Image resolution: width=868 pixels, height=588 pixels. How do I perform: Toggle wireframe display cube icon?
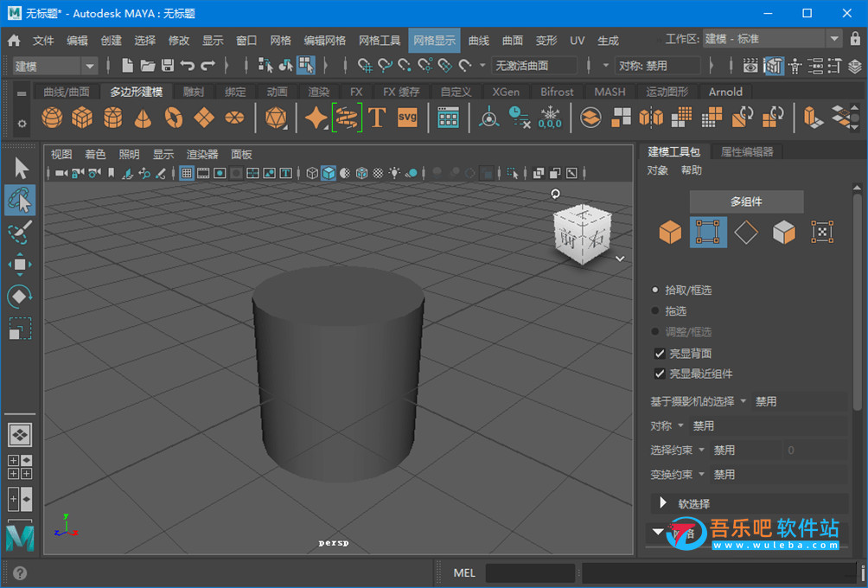point(312,173)
